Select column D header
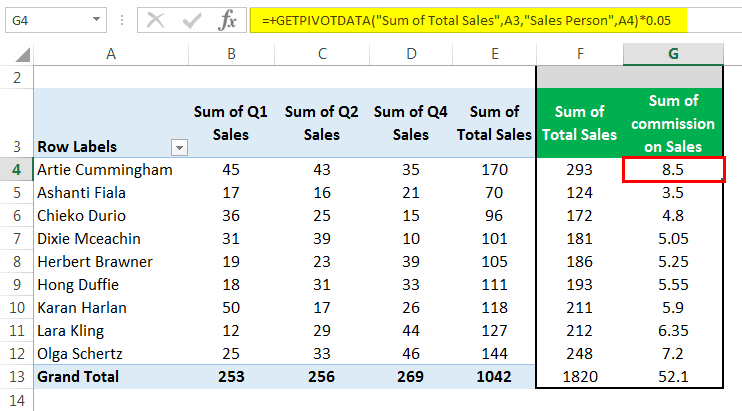This screenshot has height=411, width=742. [x=411, y=54]
